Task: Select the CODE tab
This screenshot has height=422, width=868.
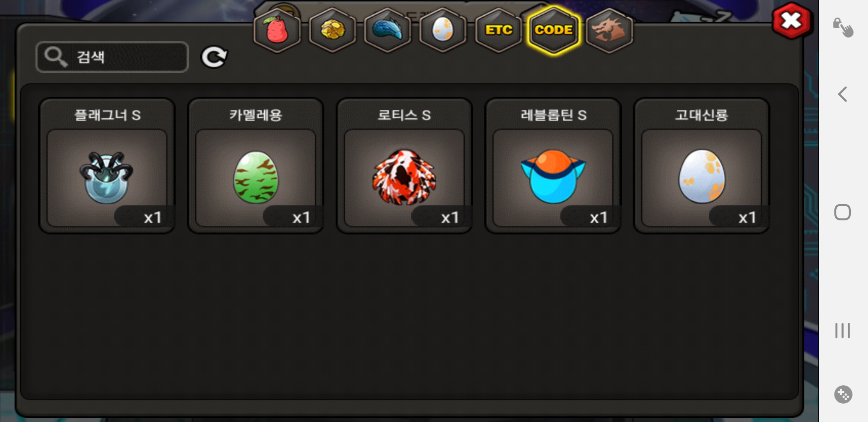Action: click(554, 30)
